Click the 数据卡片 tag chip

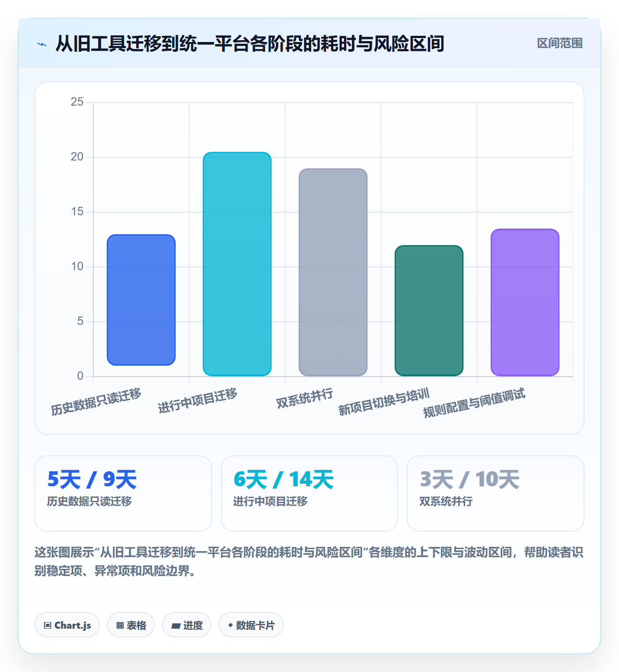click(x=251, y=625)
